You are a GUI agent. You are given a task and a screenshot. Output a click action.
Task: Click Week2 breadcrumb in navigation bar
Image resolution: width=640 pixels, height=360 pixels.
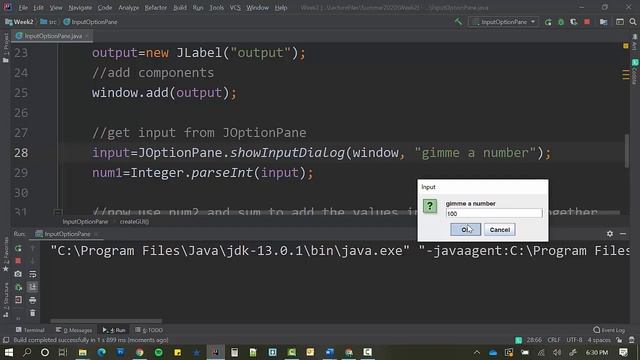tap(19, 22)
